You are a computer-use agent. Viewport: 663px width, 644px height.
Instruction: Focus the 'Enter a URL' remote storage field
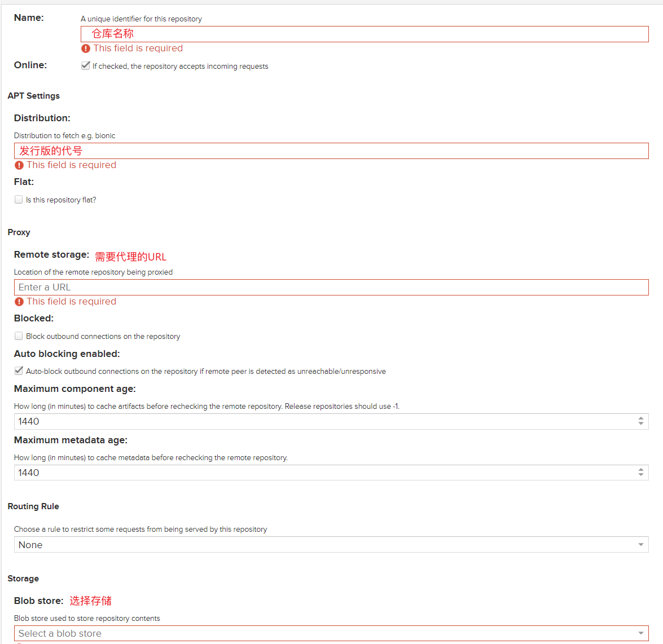coord(331,287)
